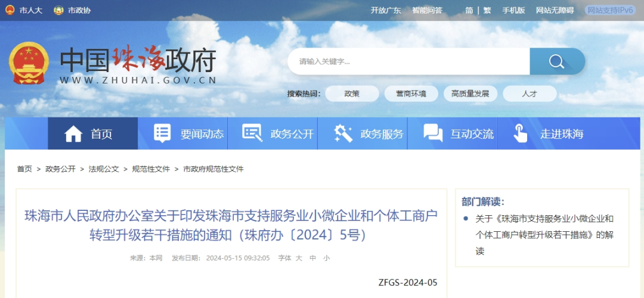Set font size to 中
Screen dimensions: 644x298
pos(312,258)
